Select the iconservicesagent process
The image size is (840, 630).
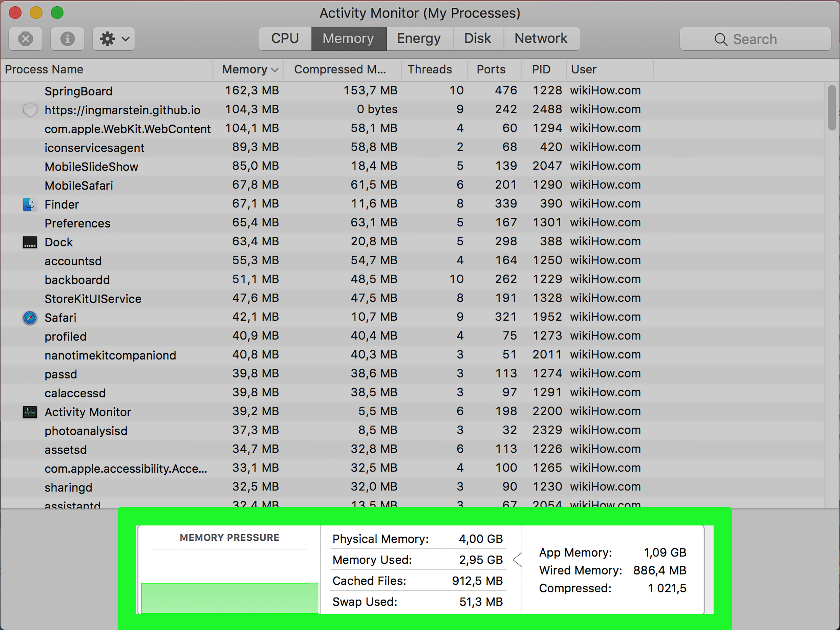click(412, 148)
